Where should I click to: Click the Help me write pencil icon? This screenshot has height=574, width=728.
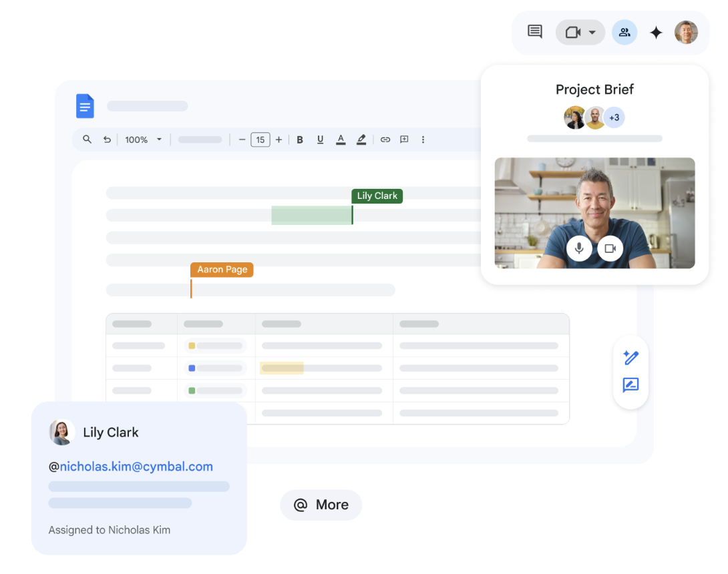tap(630, 358)
